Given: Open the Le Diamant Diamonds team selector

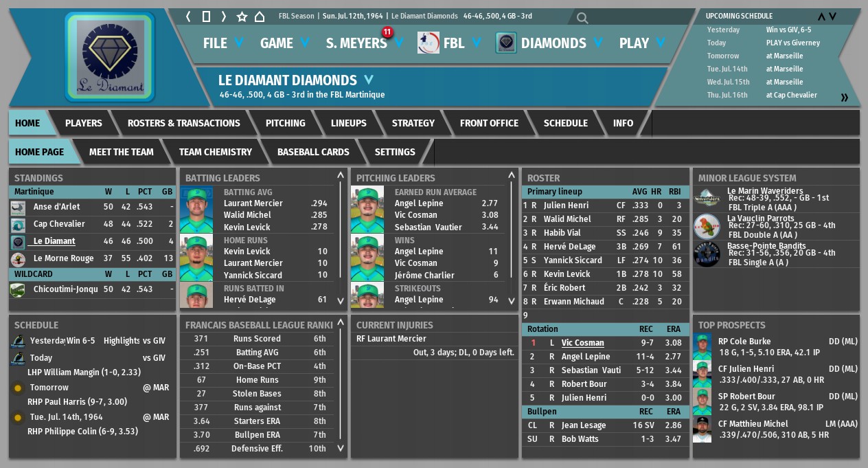Looking at the screenshot, I should pyautogui.click(x=296, y=80).
